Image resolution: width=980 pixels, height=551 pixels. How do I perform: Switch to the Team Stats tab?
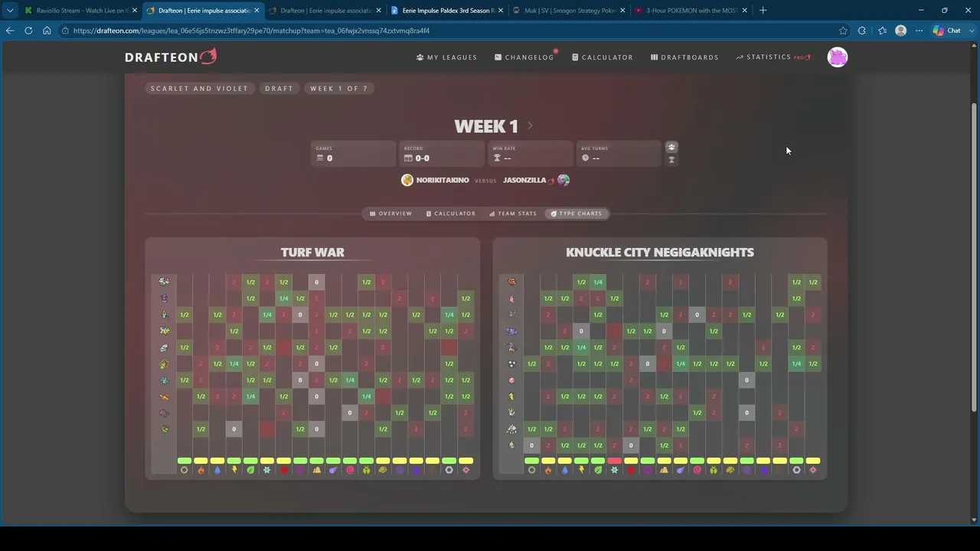tap(513, 214)
